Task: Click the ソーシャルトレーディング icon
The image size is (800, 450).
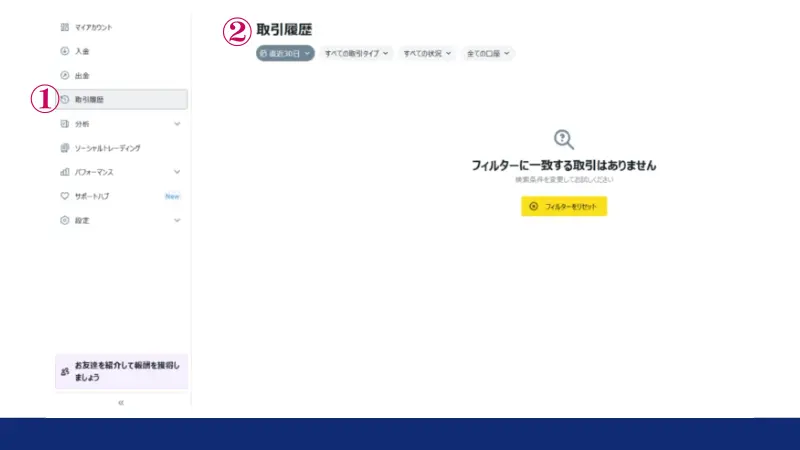Action: (x=65, y=148)
